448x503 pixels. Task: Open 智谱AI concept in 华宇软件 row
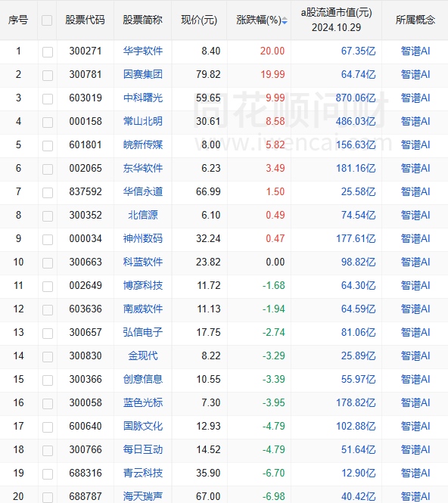pyautogui.click(x=415, y=51)
